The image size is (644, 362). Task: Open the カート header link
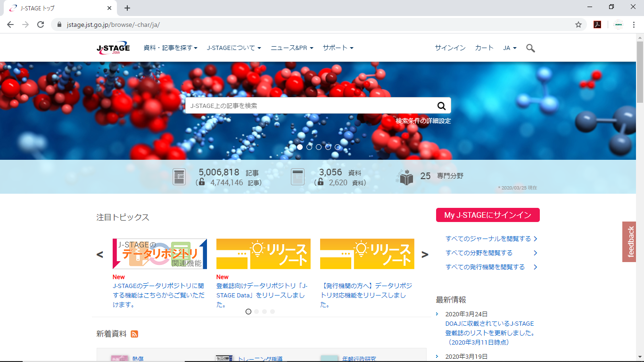[x=484, y=48]
